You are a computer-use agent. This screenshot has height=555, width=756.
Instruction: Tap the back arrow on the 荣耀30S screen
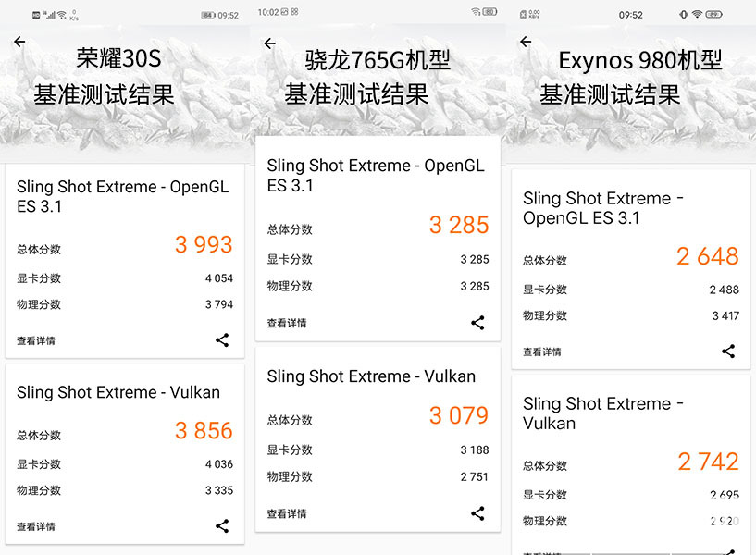coord(19,42)
